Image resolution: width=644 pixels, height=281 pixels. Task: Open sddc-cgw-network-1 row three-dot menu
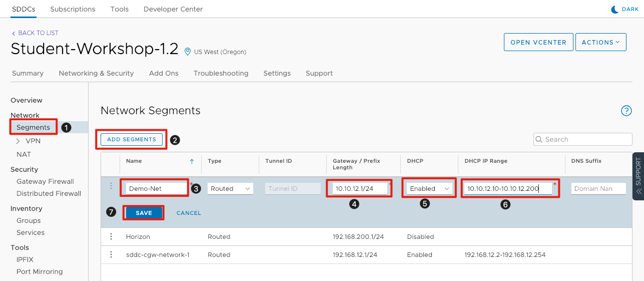111,255
